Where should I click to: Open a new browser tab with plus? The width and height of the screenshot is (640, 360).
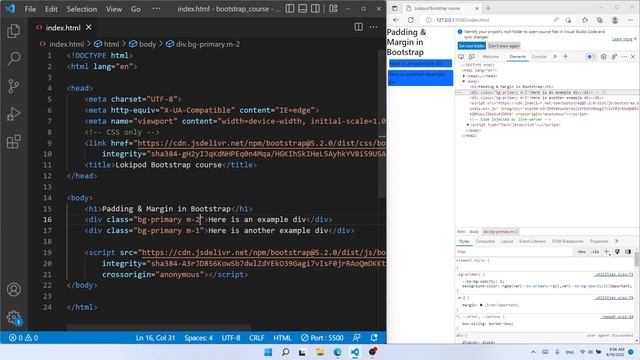488,8
